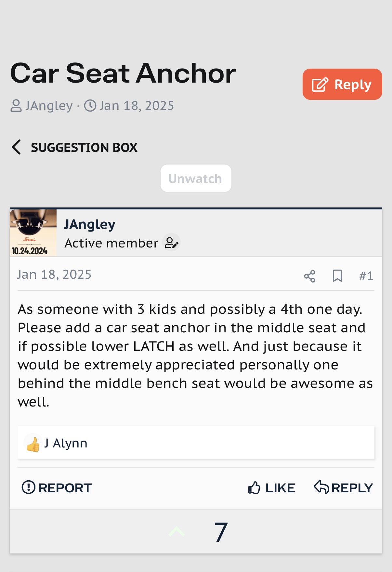Click the REPLY link under the post
This screenshot has height=572, width=392.
343,488
